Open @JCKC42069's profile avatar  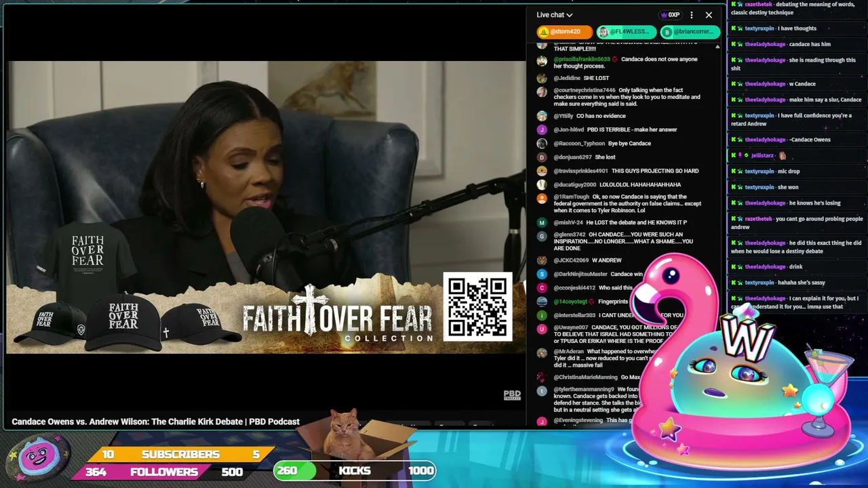pyautogui.click(x=542, y=261)
